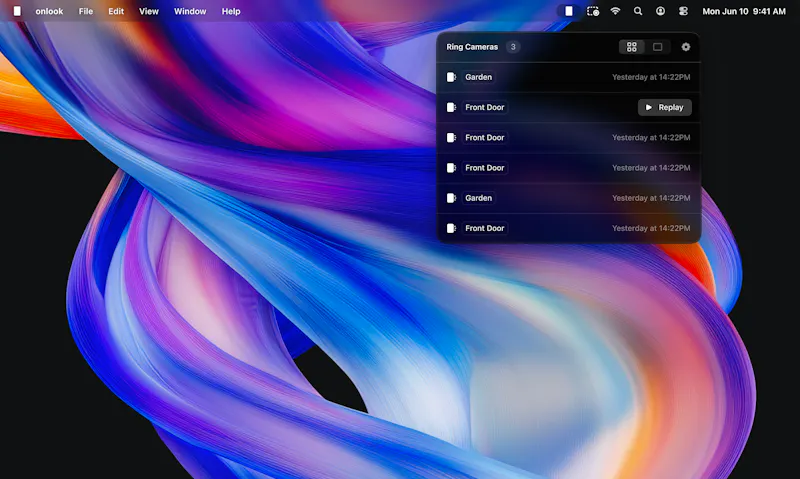Click the onlook logo beside the onlook menu
Screen dimensions: 800x479
[x=17, y=11]
